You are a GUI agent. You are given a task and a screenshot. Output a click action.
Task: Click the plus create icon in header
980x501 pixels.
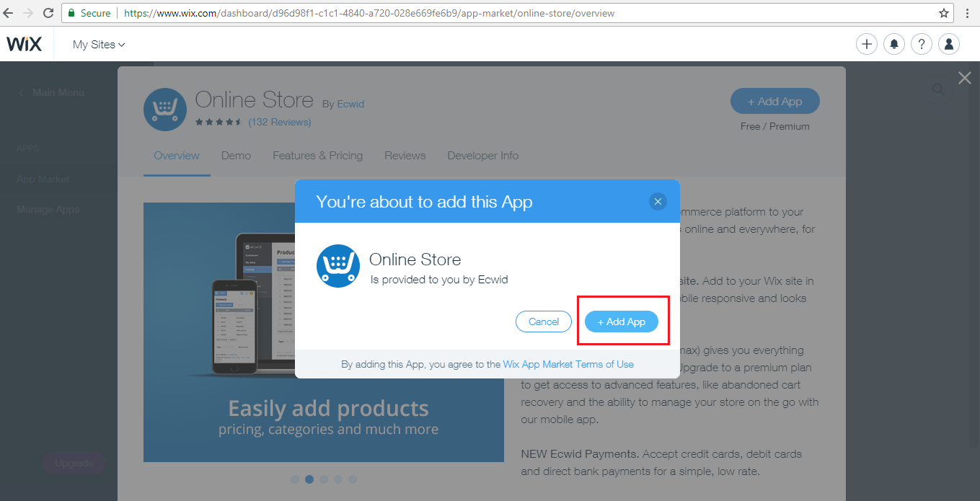(867, 44)
